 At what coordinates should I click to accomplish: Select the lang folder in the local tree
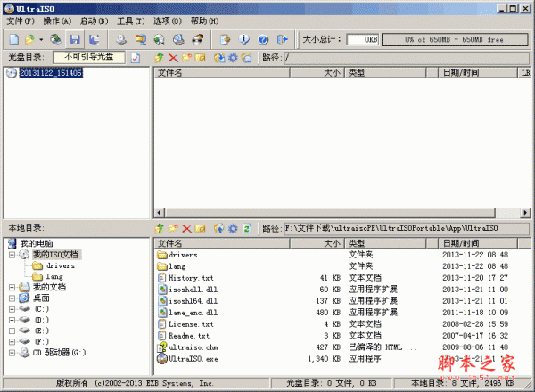[x=54, y=276]
